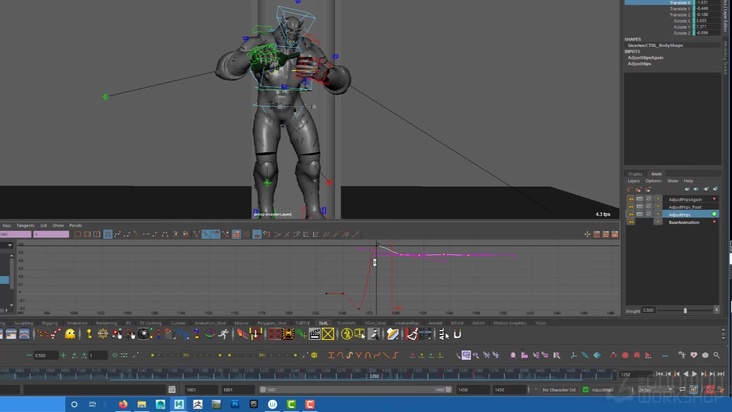
Task: Open Firefox from the Windows taskbar
Action: coord(123,404)
